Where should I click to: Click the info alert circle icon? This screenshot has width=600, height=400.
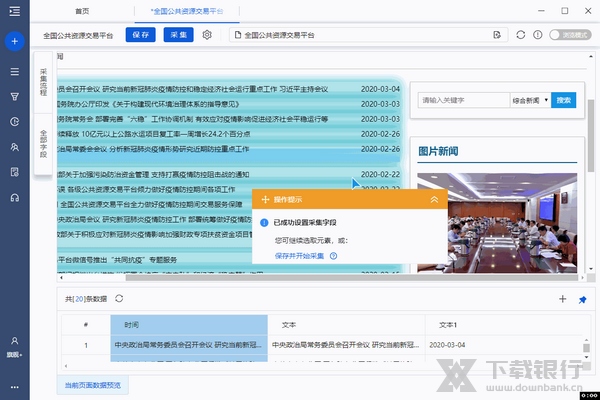[538, 35]
